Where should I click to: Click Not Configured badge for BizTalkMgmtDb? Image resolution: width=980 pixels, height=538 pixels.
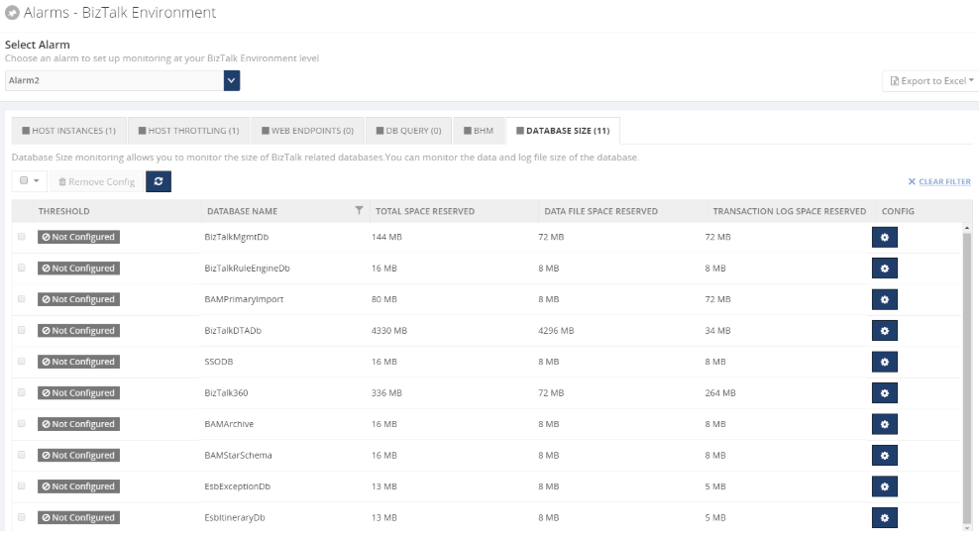(78, 237)
